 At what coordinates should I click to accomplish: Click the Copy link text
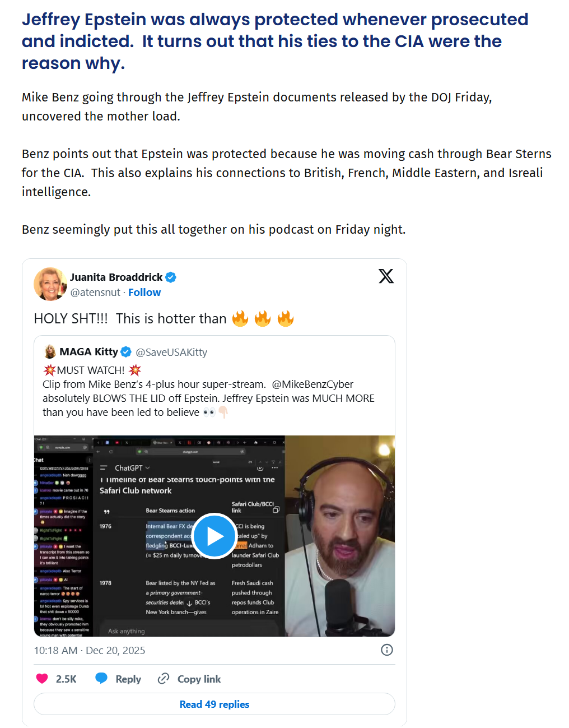pos(199,679)
